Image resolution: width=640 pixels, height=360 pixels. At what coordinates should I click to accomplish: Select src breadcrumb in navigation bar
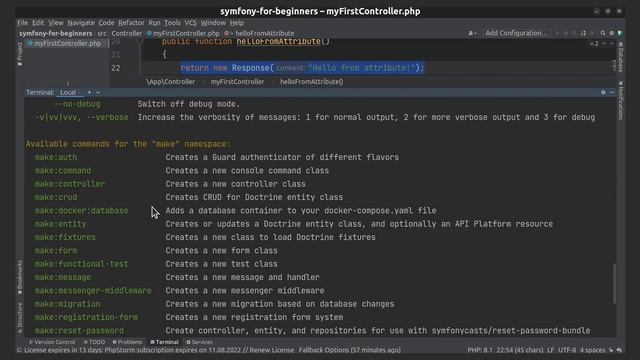coord(102,33)
